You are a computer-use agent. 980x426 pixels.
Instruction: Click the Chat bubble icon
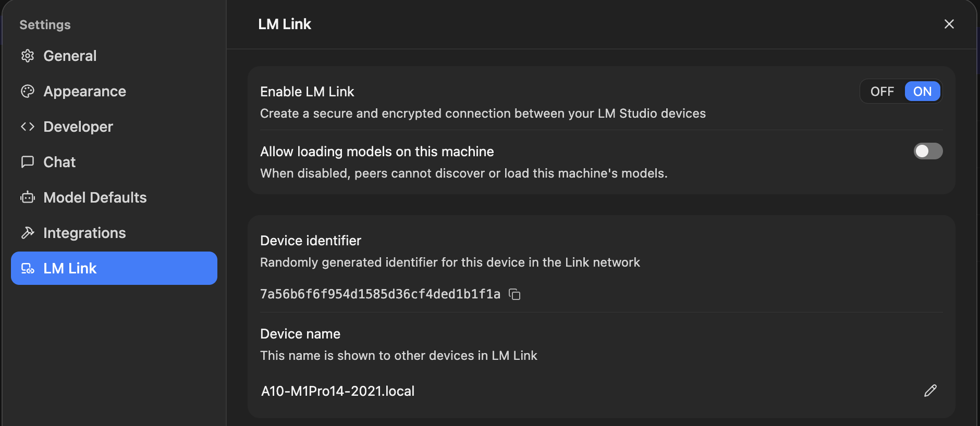pyautogui.click(x=28, y=162)
